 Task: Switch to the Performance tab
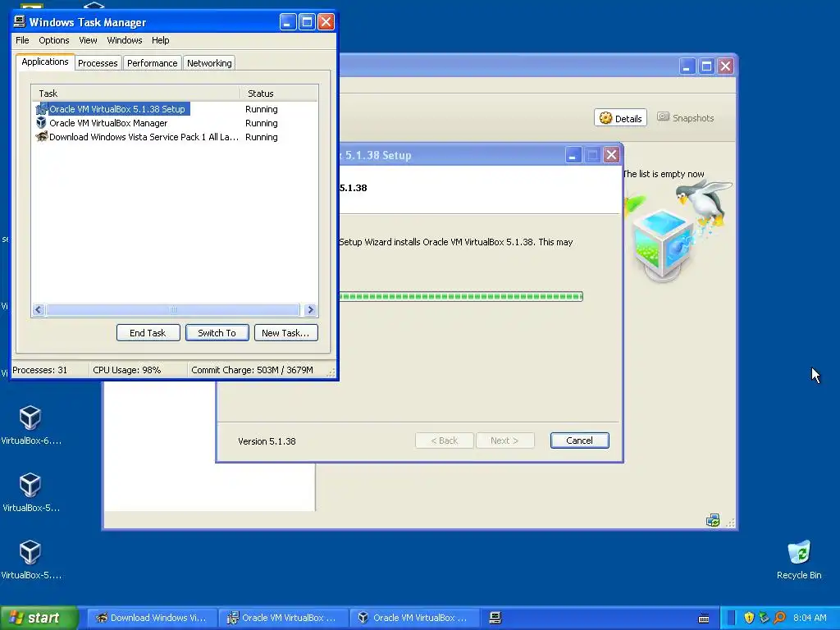tap(152, 63)
